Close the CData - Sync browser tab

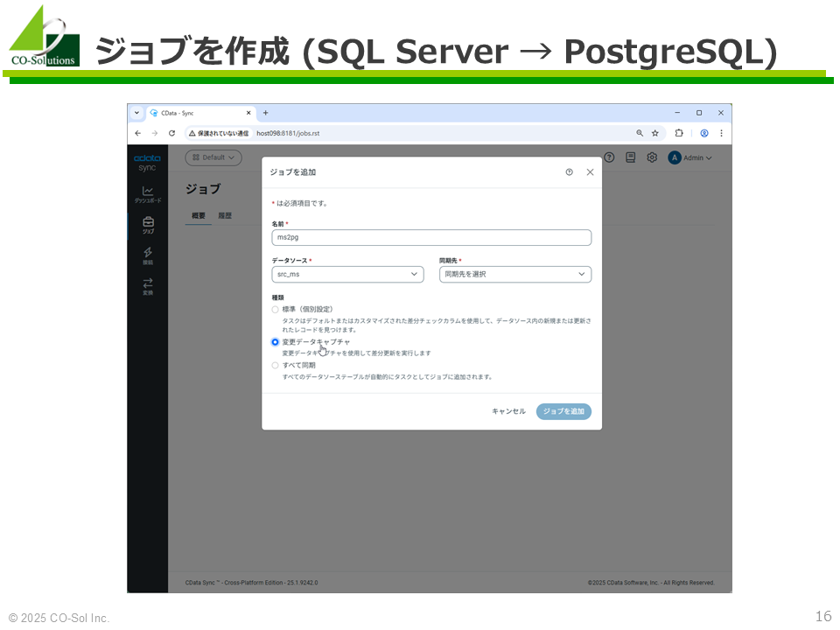pyautogui.click(x=248, y=113)
